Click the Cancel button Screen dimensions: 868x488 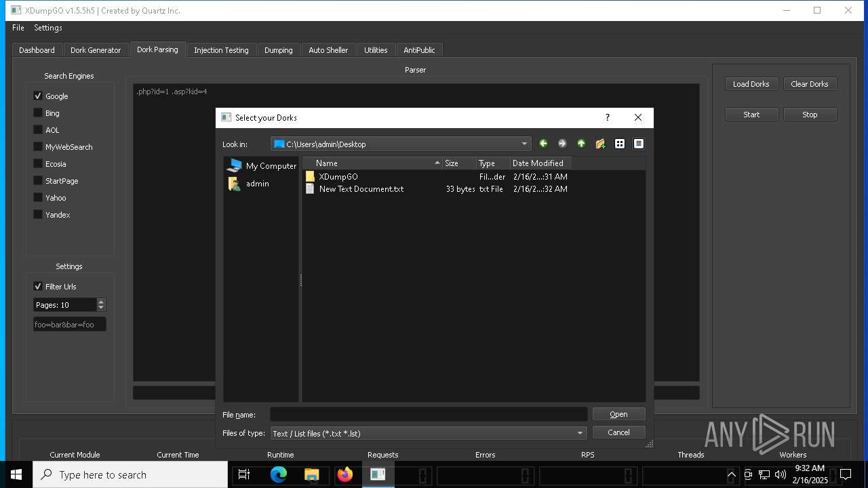[x=618, y=432]
